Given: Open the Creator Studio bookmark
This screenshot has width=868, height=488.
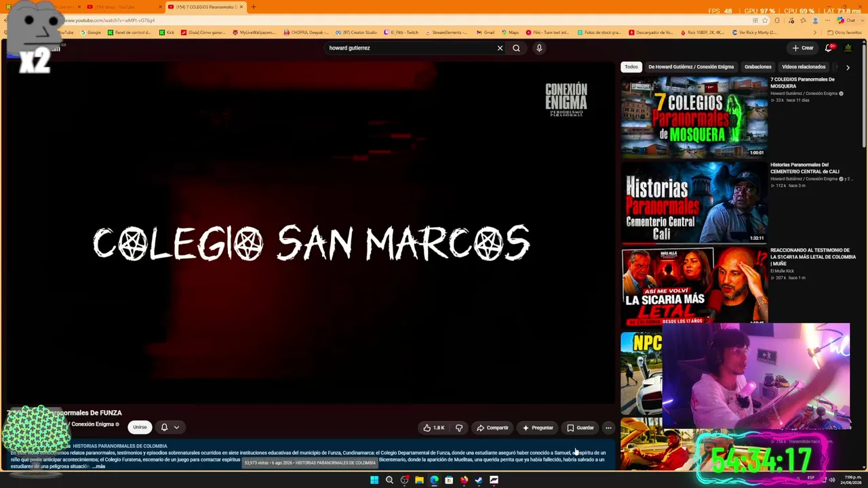Looking at the screenshot, I should tap(356, 33).
